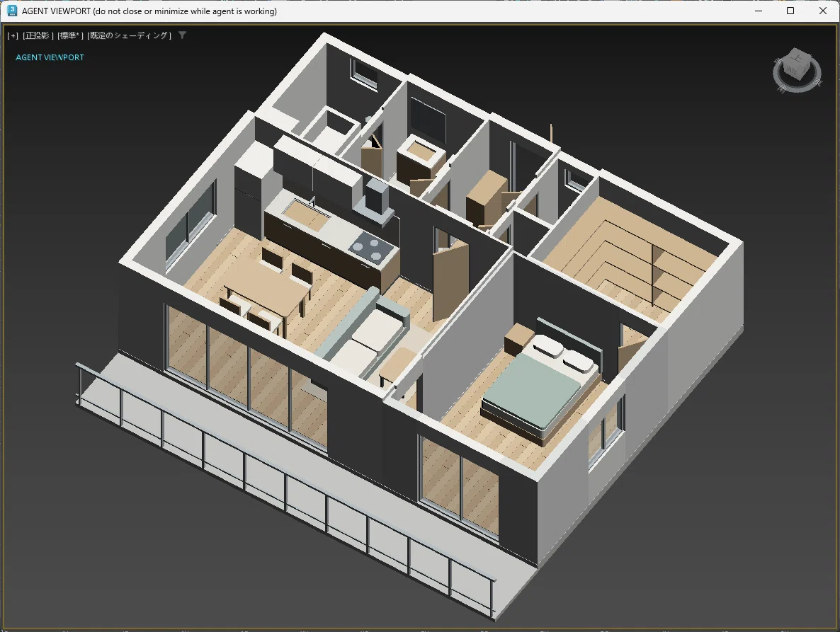Select the kitchen sink on the counter

(x=307, y=213)
